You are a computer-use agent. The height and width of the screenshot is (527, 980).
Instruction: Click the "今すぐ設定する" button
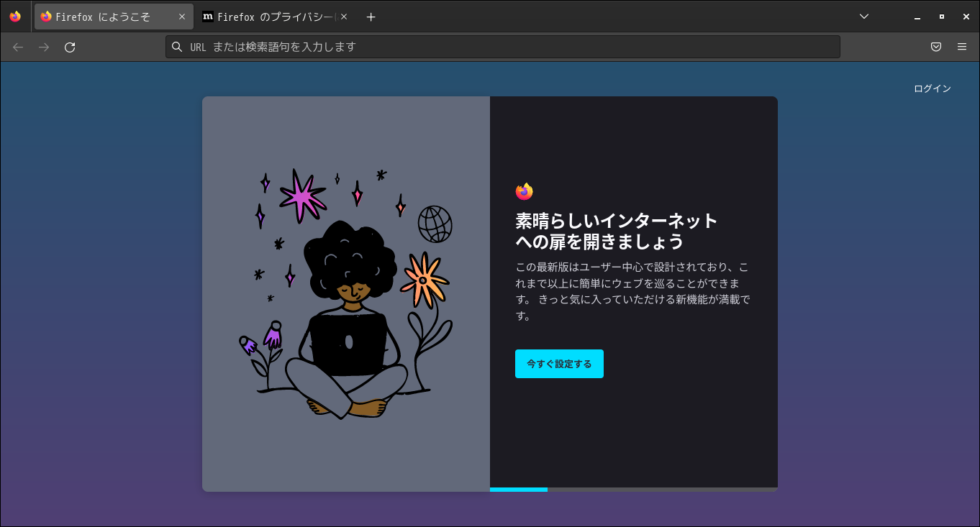tap(559, 364)
